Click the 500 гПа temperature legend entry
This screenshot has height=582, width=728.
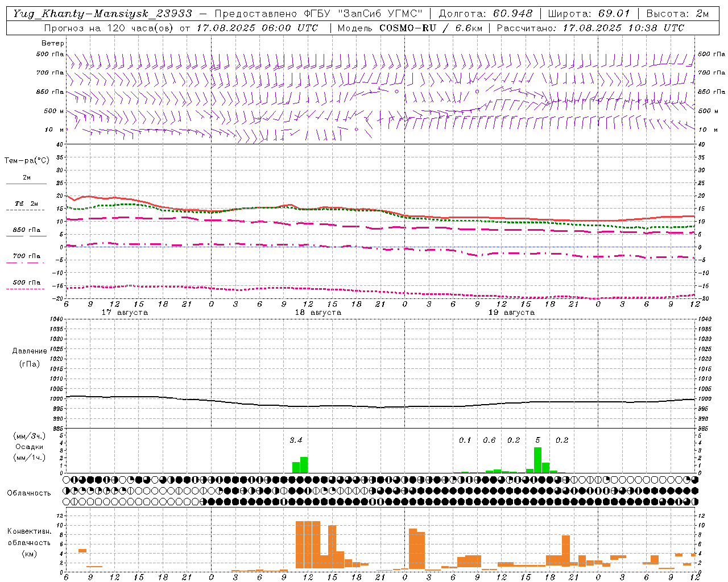coord(26,282)
